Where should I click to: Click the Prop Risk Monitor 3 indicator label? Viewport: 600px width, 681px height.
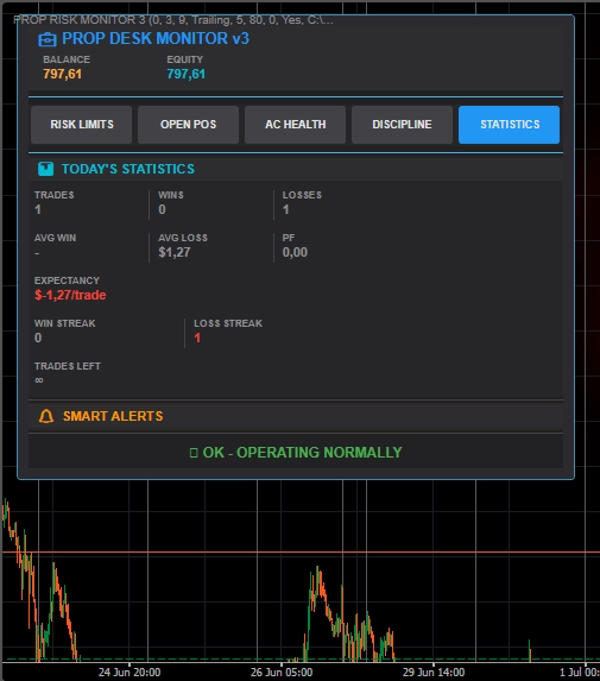[173, 20]
